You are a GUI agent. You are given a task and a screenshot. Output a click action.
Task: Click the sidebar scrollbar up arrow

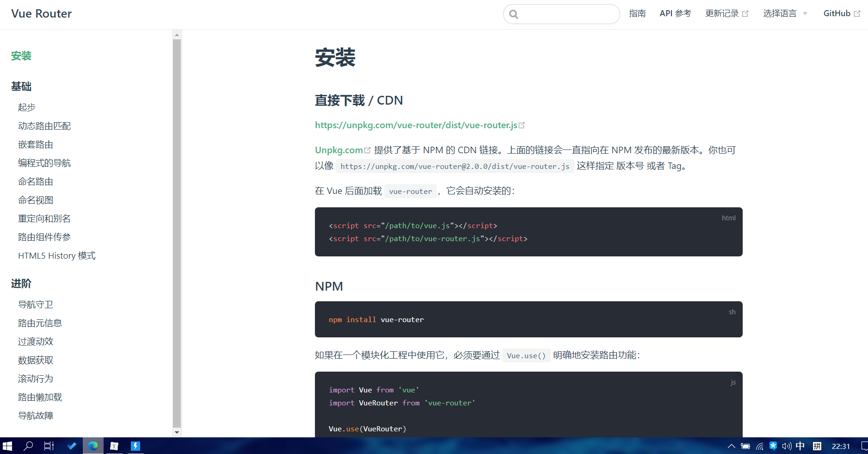(x=177, y=35)
